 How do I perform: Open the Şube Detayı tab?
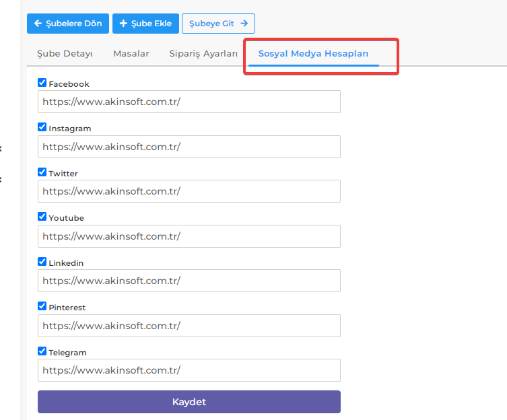[65, 54]
